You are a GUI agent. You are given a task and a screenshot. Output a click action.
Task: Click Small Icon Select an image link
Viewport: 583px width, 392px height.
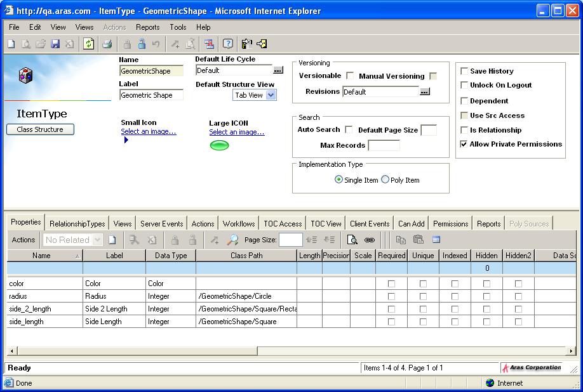click(149, 131)
